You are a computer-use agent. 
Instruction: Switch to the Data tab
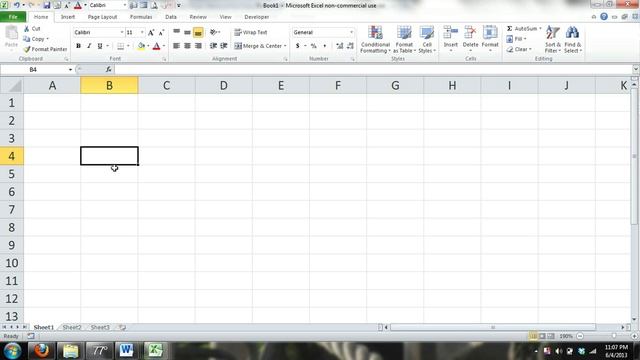pyautogui.click(x=171, y=17)
